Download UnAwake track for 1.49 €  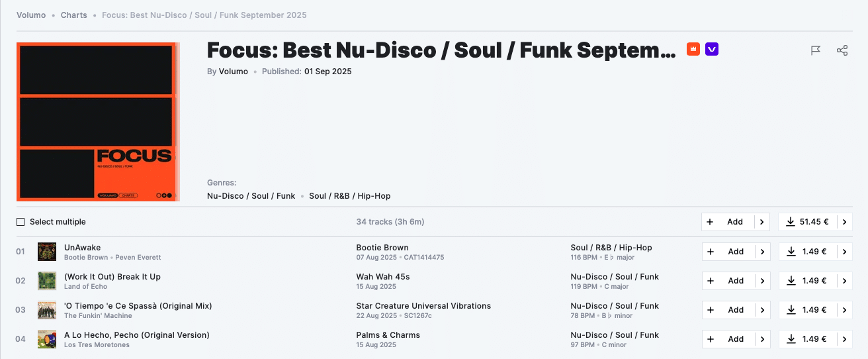(807, 252)
